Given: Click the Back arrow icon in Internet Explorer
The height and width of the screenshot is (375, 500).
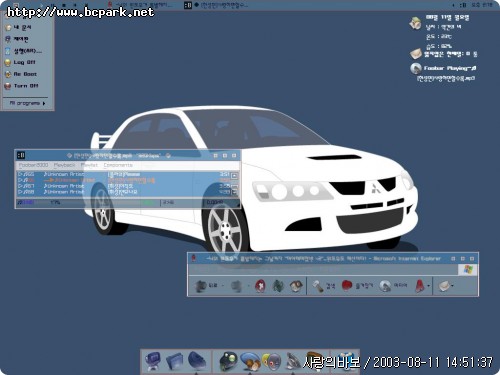Looking at the screenshot, I should tap(200, 286).
